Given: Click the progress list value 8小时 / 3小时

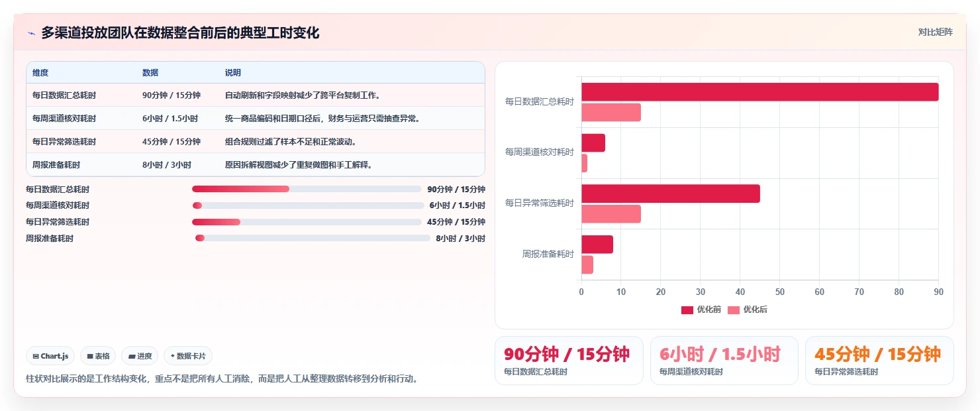Looking at the screenshot, I should coord(460,239).
